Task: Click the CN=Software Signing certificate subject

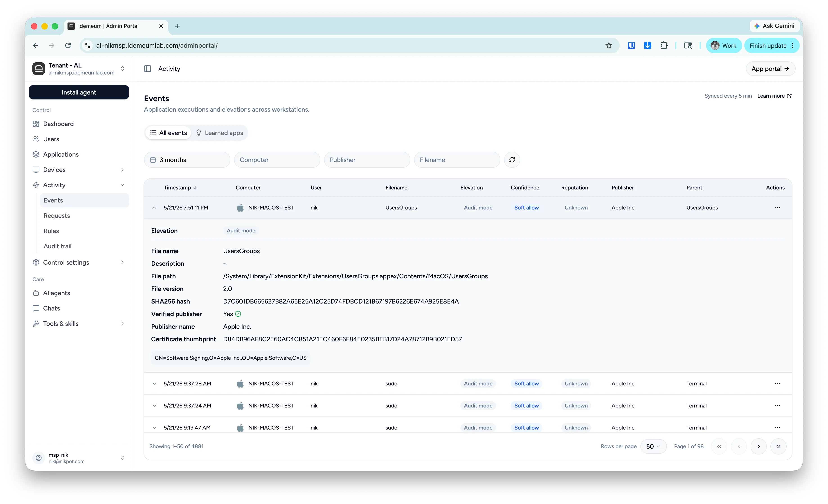Action: (x=231, y=358)
